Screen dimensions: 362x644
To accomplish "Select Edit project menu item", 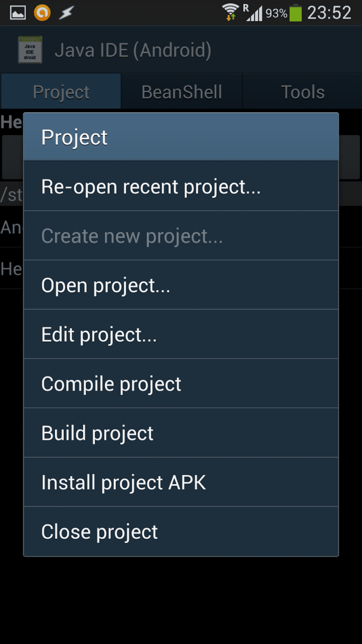I will click(x=181, y=334).
